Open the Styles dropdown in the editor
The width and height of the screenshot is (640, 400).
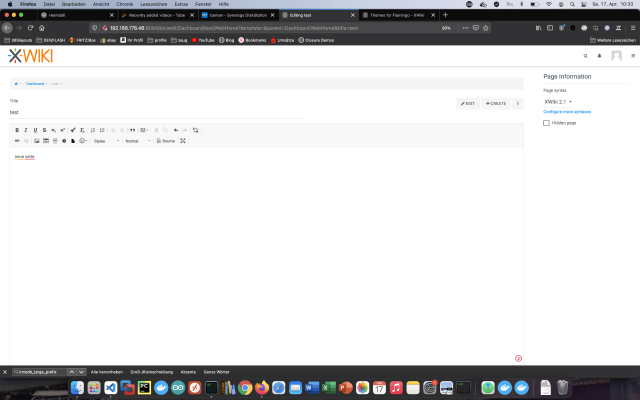pos(106,141)
